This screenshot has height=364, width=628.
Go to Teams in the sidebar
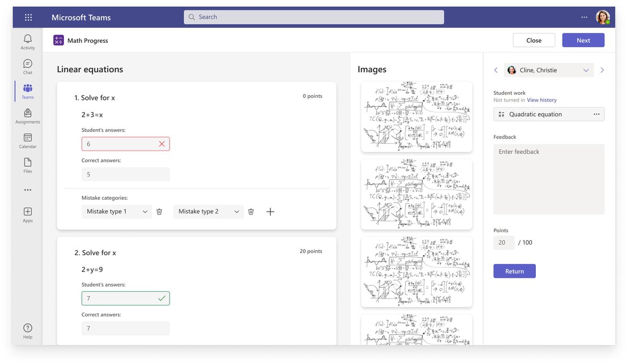[28, 91]
